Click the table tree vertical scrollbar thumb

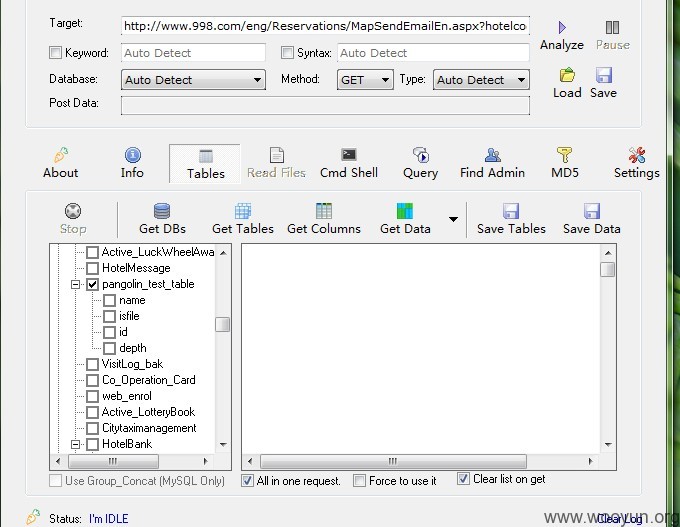click(222, 324)
